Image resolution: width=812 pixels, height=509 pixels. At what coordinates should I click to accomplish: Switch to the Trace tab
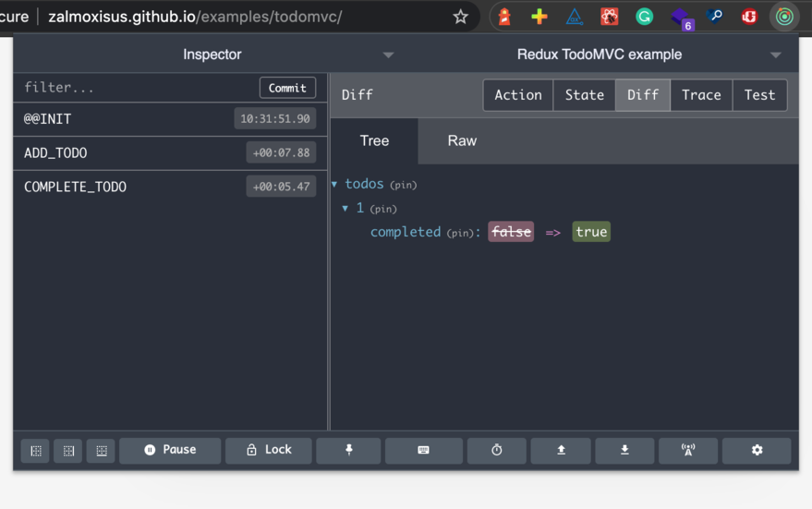coord(701,95)
